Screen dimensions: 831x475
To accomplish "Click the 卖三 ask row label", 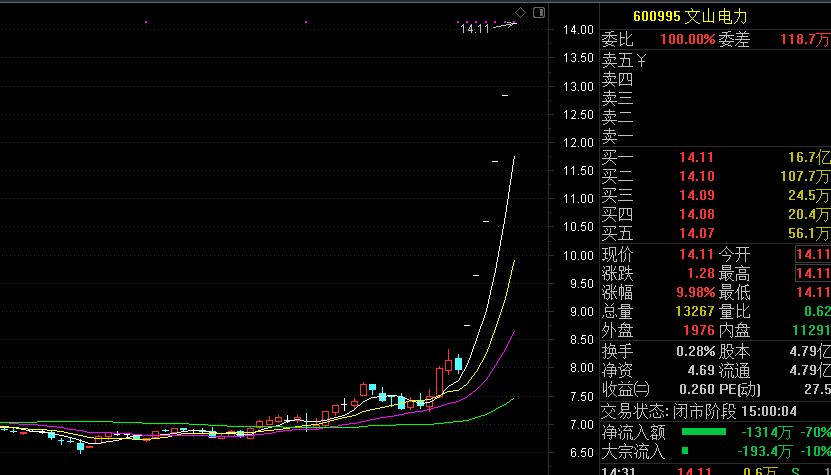I will click(x=617, y=99).
